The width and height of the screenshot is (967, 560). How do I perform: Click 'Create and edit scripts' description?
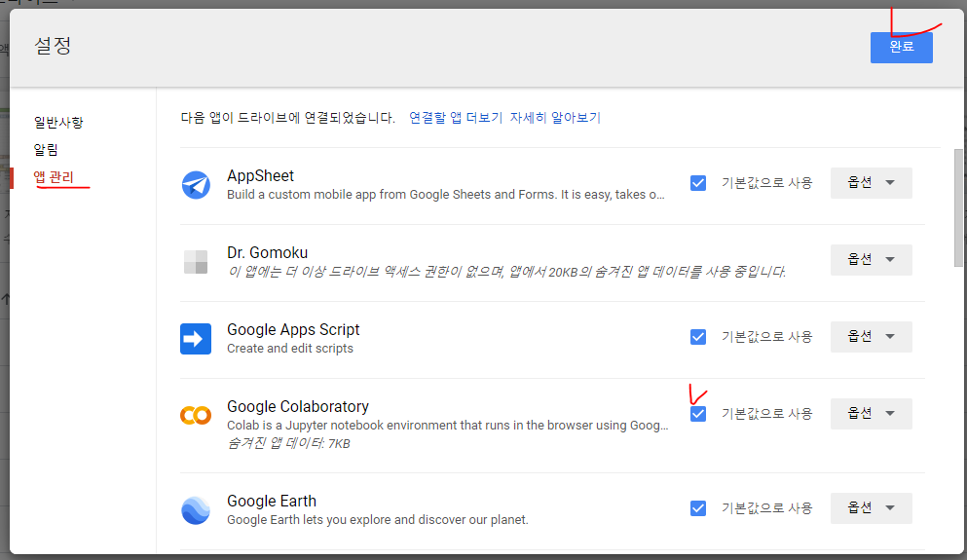tap(290, 349)
